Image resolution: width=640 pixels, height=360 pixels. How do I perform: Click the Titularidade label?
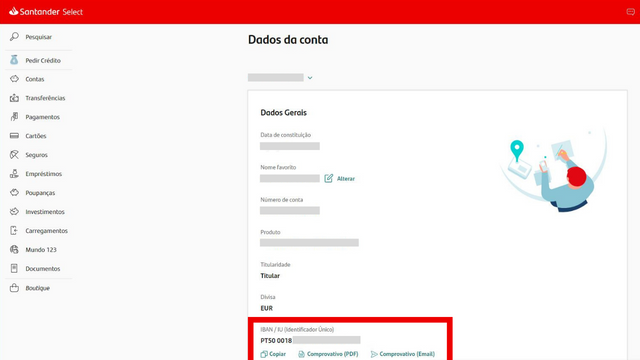(275, 264)
